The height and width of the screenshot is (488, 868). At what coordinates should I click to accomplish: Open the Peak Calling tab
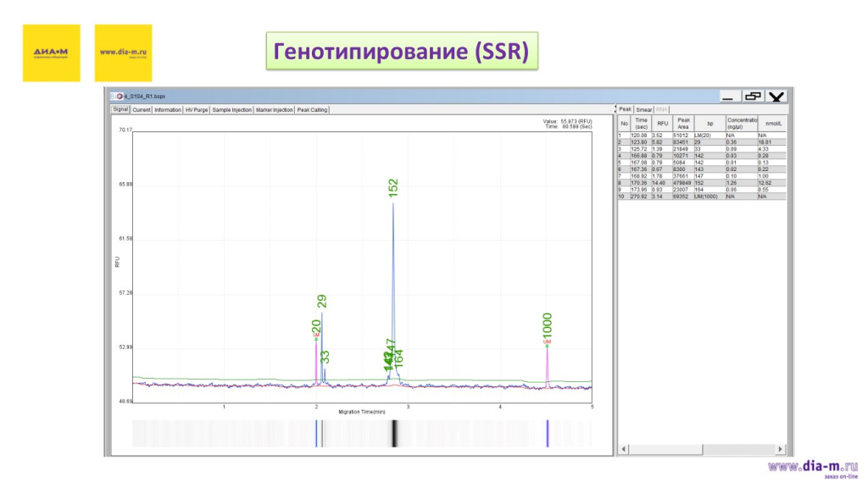click(313, 109)
